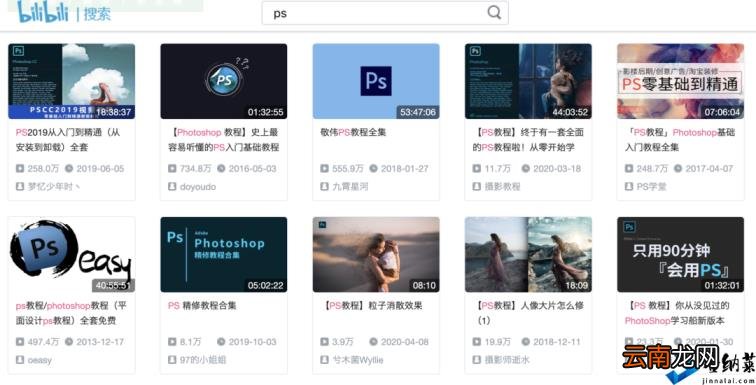This screenshot has width=756, height=385.
Task: Click uploader icon beside doyoudo
Action: click(x=172, y=186)
